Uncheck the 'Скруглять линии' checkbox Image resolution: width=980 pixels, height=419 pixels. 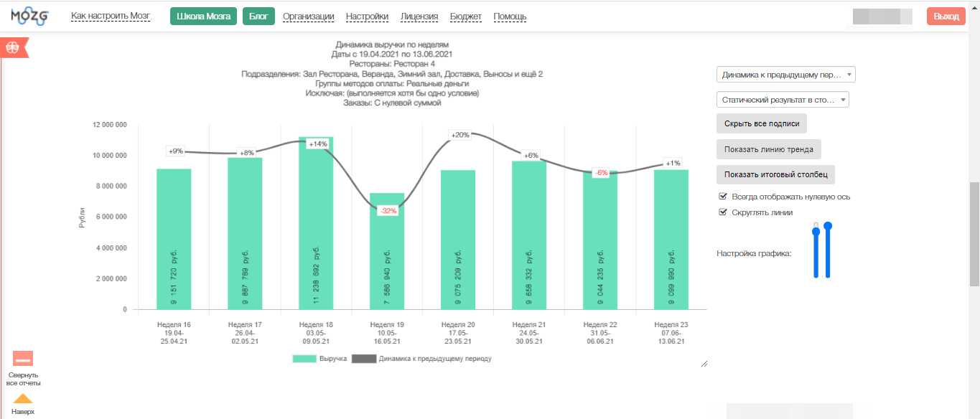(x=723, y=212)
